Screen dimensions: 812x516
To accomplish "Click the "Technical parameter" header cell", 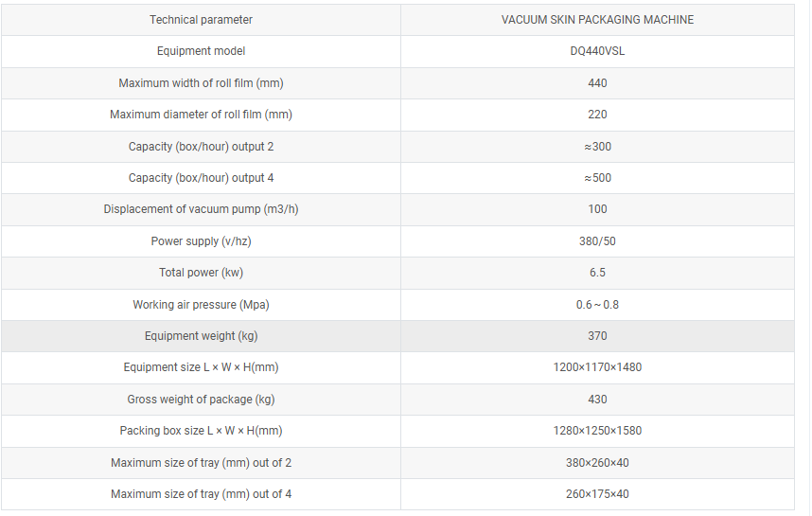I will [201, 20].
